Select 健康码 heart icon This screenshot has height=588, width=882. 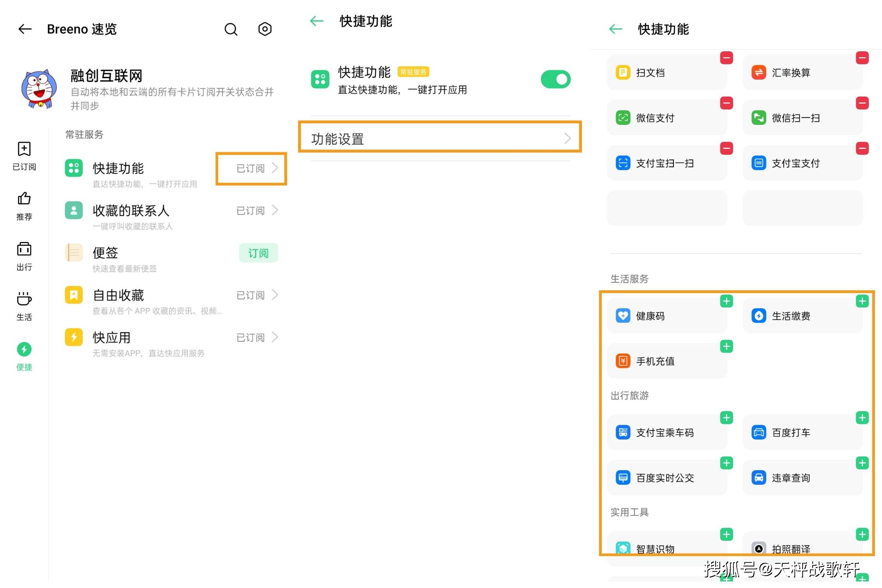point(623,316)
